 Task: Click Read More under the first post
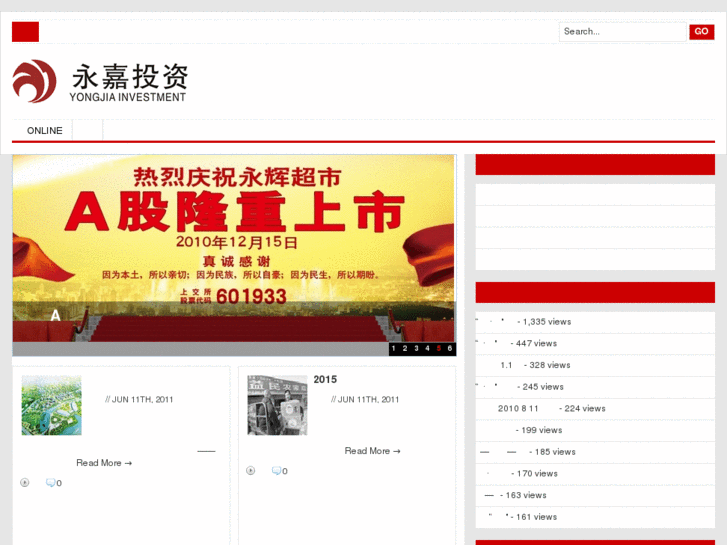click(104, 463)
